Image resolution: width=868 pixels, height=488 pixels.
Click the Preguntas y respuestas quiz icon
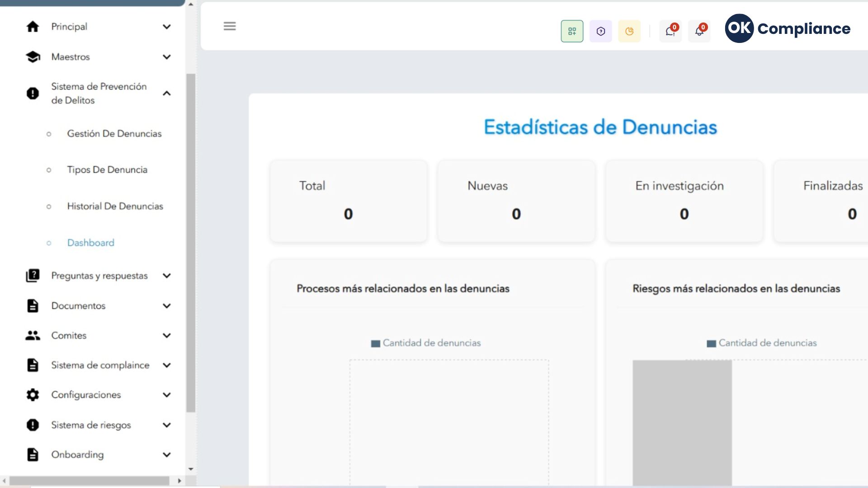(33, 276)
